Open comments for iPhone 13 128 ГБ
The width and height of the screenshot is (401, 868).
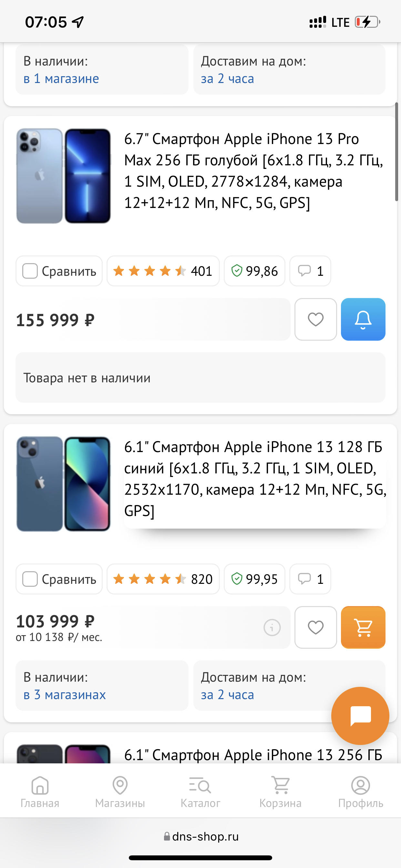[310, 579]
